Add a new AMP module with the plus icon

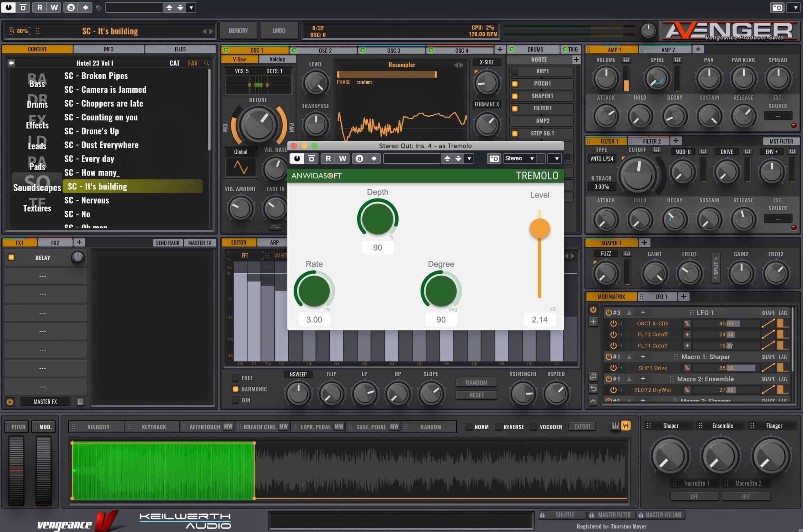(x=698, y=49)
